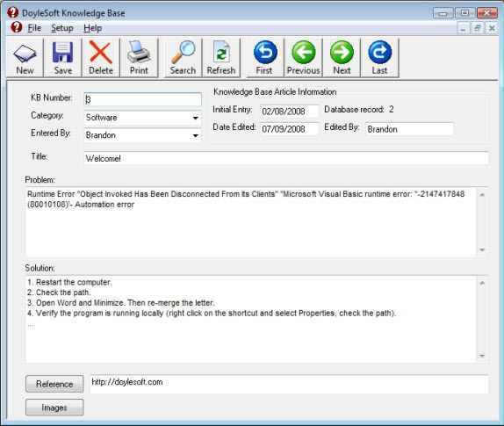The width and height of the screenshot is (504, 426).
Task: Open the Help menu
Action: (92, 28)
